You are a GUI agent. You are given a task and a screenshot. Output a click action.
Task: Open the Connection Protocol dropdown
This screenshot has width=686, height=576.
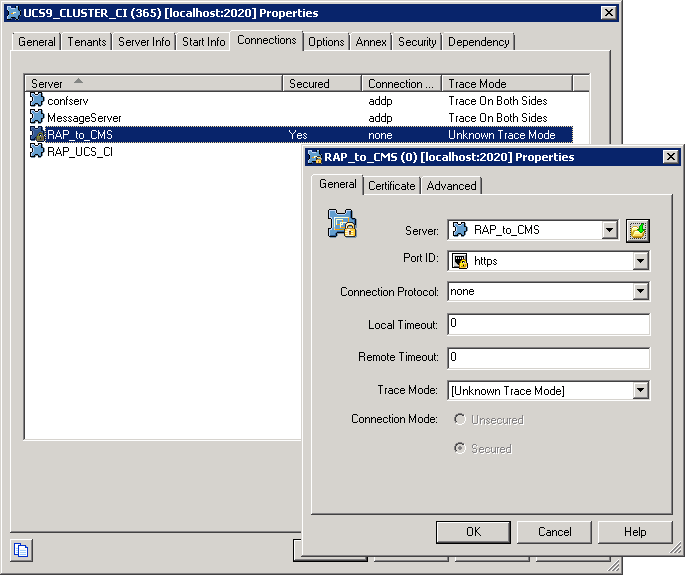pos(641,292)
